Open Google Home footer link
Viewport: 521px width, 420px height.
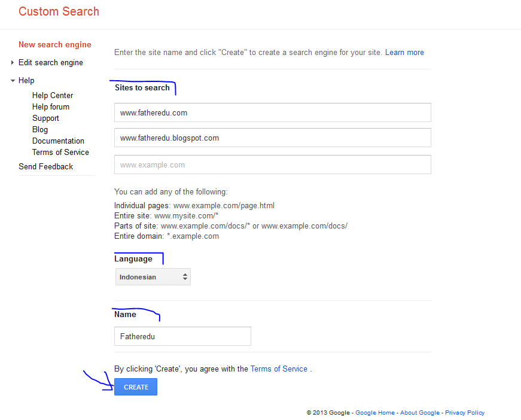(375, 412)
